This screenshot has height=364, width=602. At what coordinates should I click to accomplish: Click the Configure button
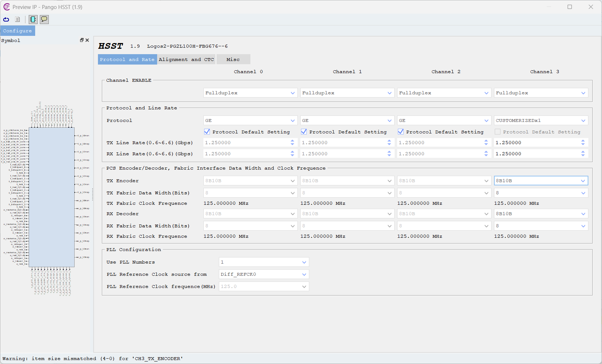coord(18,31)
